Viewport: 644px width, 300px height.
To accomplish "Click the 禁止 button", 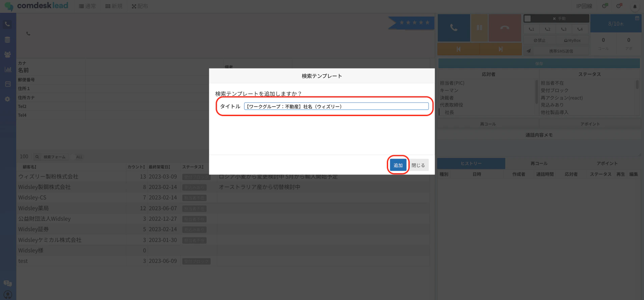I will point(540,40).
